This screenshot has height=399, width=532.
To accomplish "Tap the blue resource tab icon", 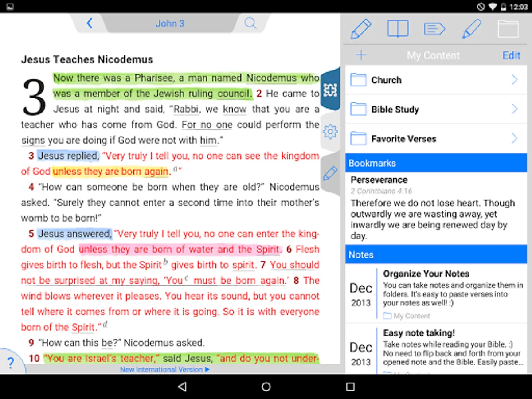I will click(x=330, y=90).
